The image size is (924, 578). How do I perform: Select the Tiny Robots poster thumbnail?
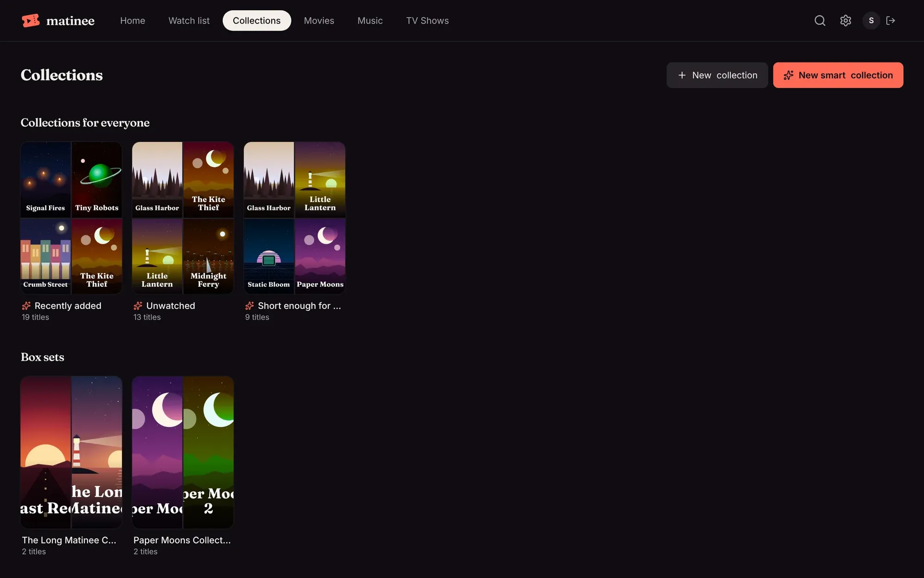[97, 179]
